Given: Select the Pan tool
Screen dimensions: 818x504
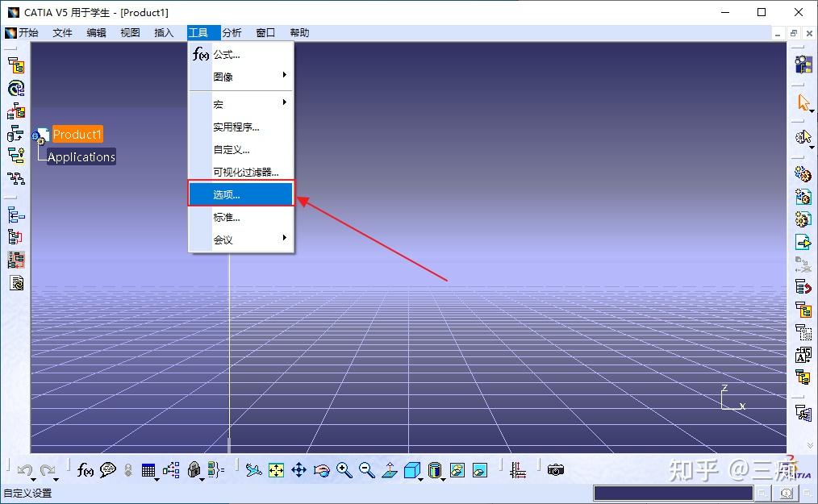Looking at the screenshot, I should click(298, 469).
